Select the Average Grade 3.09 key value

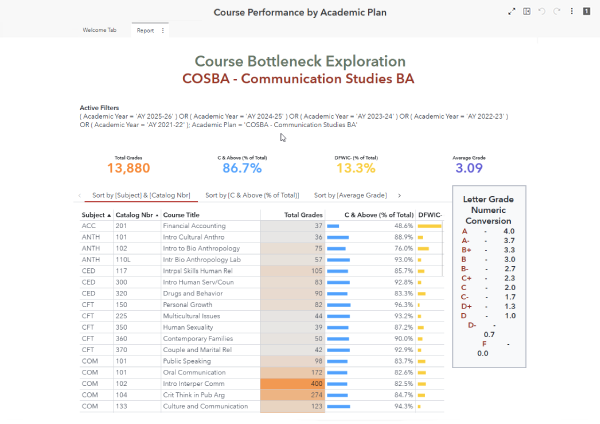(469, 168)
